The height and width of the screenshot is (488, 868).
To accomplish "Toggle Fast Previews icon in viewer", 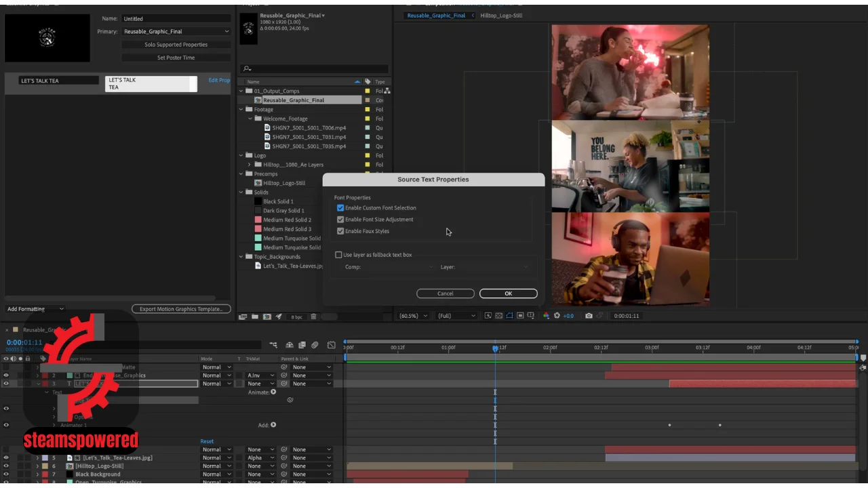I will click(488, 316).
